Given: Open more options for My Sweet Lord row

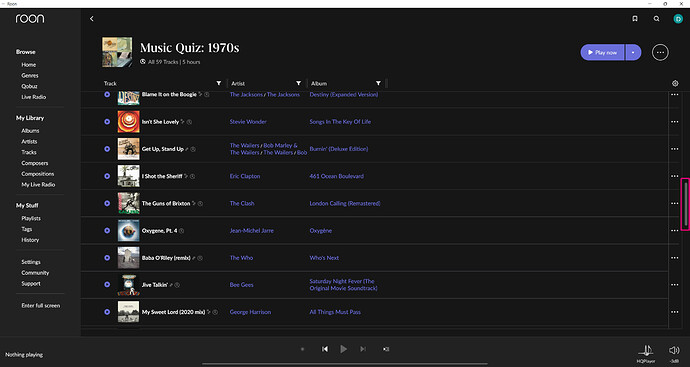Looking at the screenshot, I should tap(675, 312).
